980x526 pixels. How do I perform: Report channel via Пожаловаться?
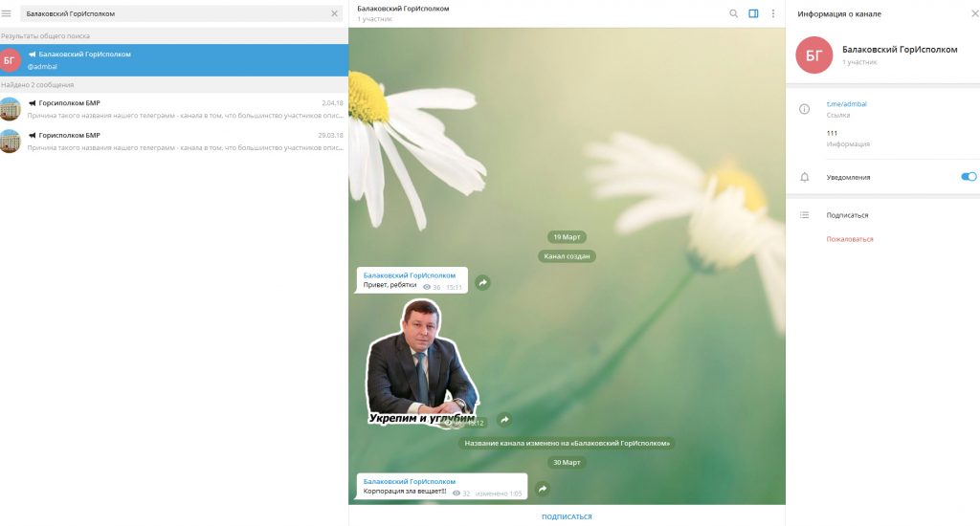(850, 239)
